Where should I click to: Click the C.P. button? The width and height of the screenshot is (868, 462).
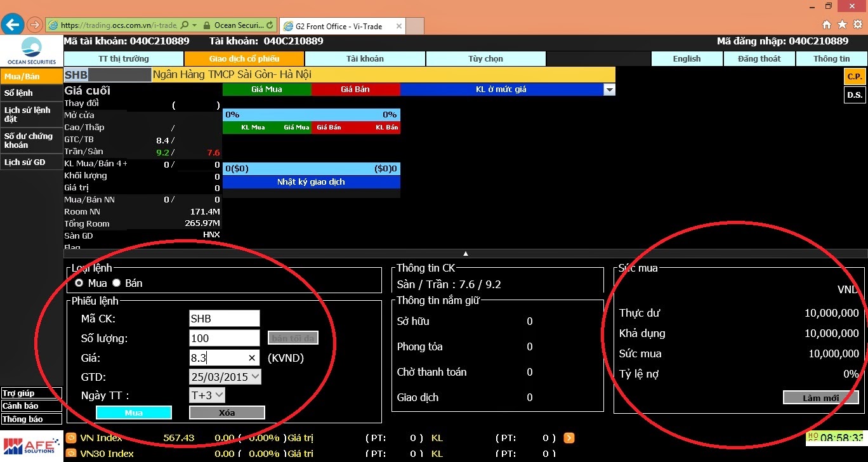click(855, 76)
